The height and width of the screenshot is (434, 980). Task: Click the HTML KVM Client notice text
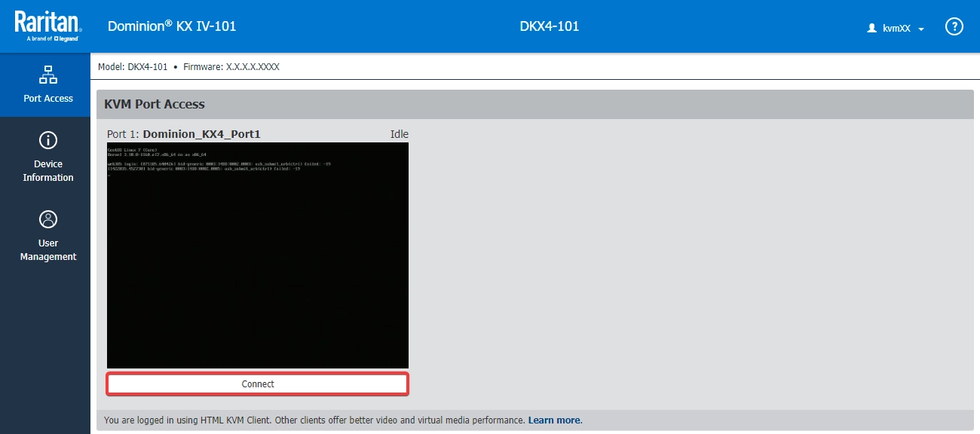coord(314,420)
